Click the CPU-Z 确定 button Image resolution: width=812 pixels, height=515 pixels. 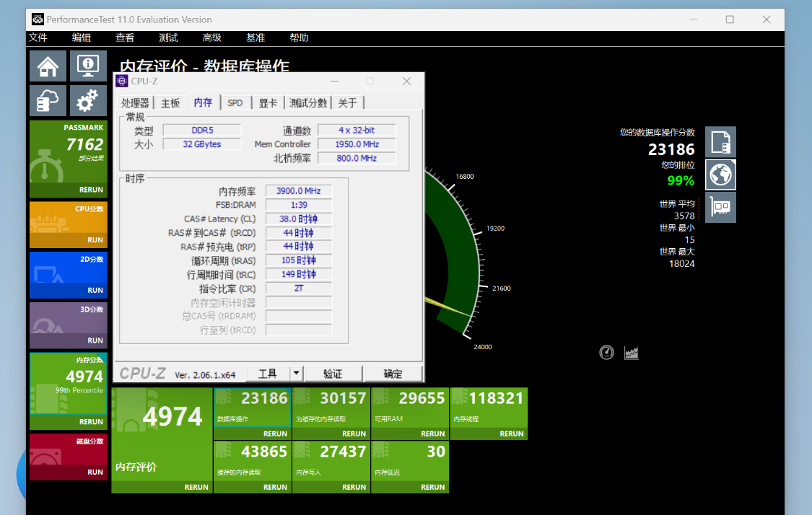[x=393, y=374]
